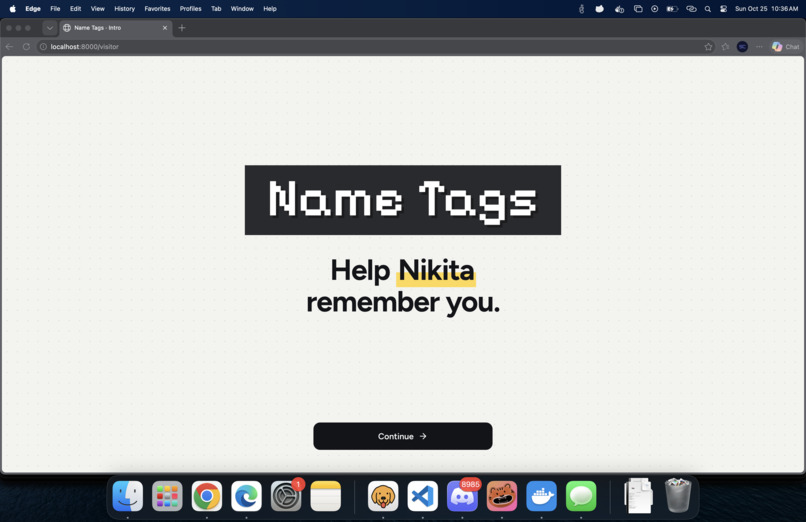Open the Tab menu
Viewport: 806px width, 522px height.
[216, 9]
